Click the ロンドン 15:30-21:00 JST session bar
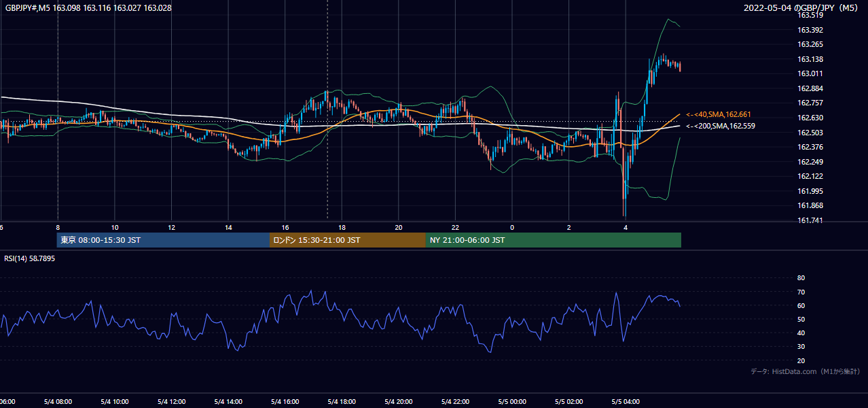Screen dimensions: 868x408 (x=348, y=240)
